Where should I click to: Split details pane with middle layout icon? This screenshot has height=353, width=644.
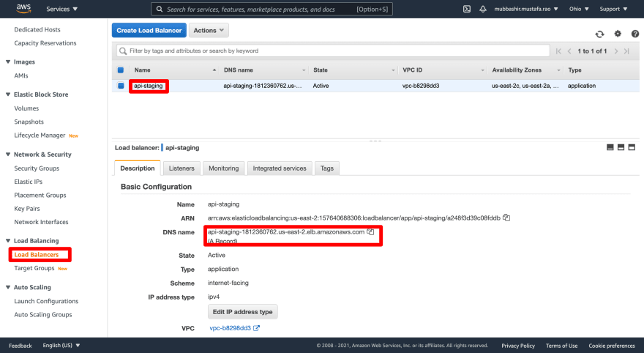pyautogui.click(x=621, y=147)
